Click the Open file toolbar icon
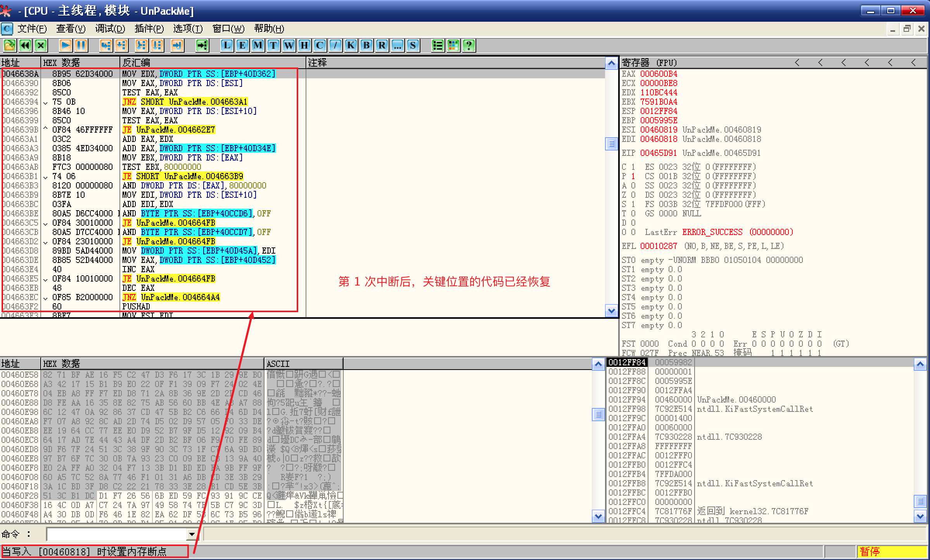The image size is (930, 560). [x=9, y=45]
